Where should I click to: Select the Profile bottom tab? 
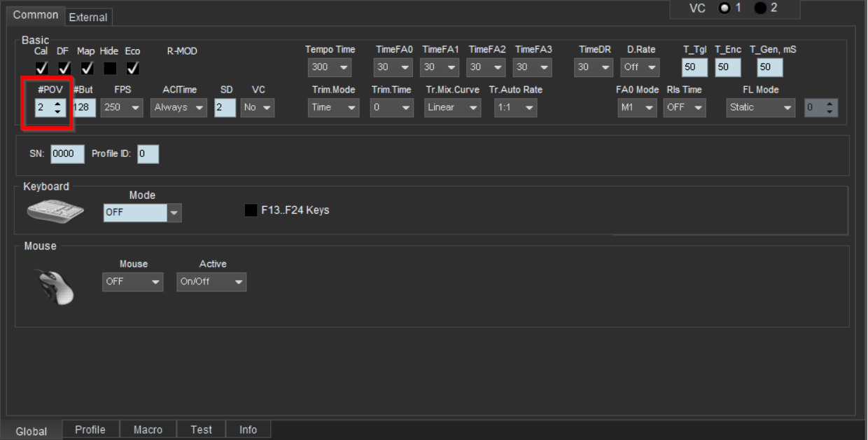(x=90, y=429)
